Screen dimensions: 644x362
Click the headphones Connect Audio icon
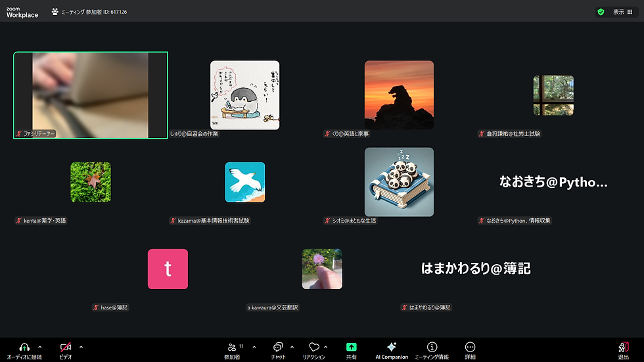click(24, 348)
